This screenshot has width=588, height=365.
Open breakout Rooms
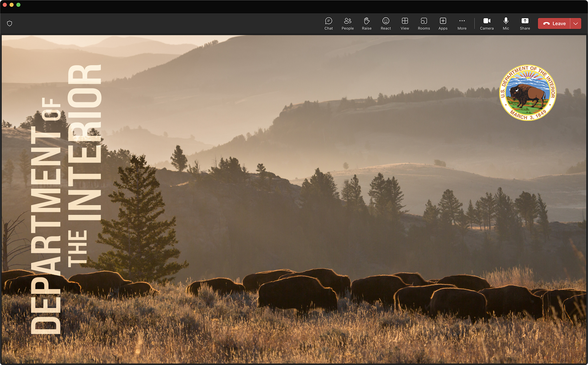click(x=424, y=23)
